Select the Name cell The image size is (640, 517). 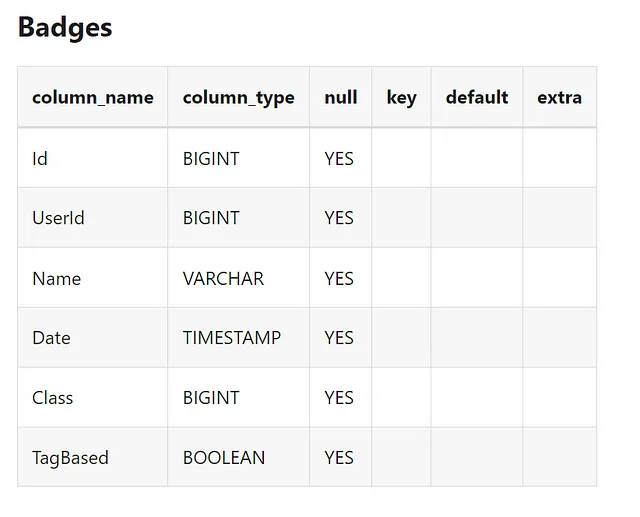tap(93, 278)
